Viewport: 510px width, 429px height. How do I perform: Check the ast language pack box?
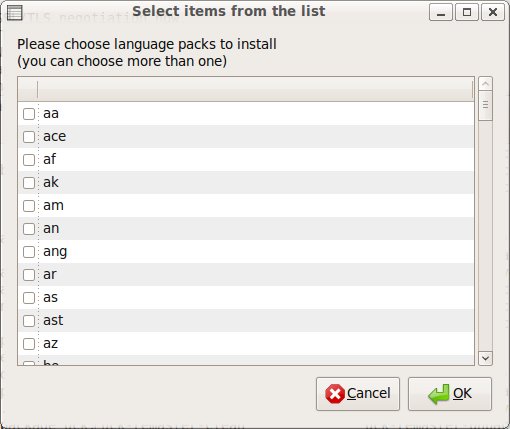click(x=29, y=321)
